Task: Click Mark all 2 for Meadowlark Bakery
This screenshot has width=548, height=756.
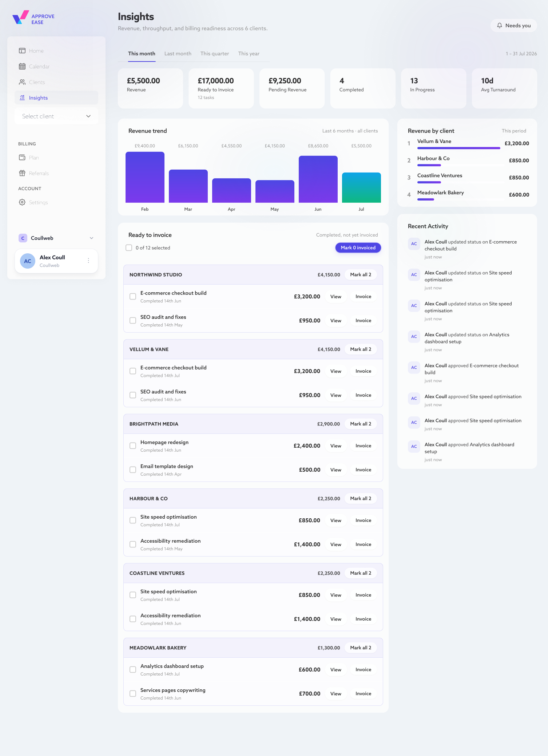Action: coord(361,648)
